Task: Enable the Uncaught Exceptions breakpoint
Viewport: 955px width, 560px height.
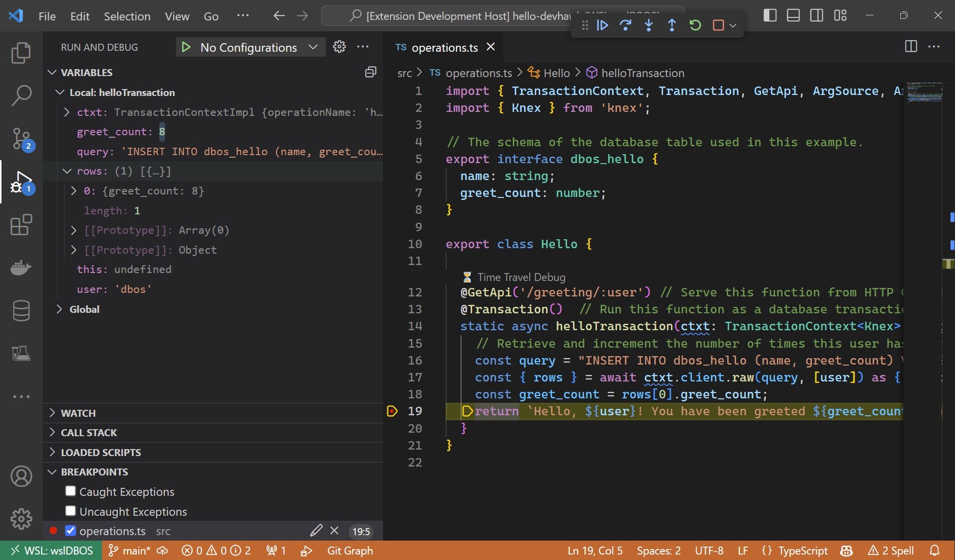Action: coord(71,511)
